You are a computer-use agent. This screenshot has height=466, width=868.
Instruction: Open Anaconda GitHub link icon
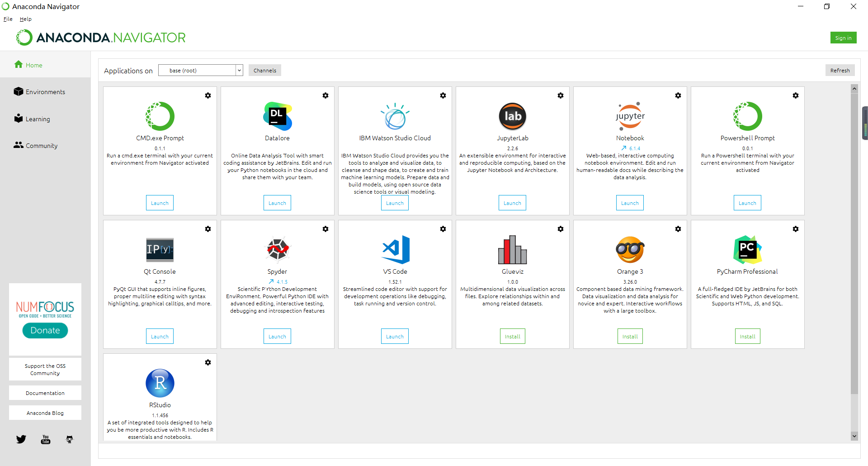(x=70, y=439)
